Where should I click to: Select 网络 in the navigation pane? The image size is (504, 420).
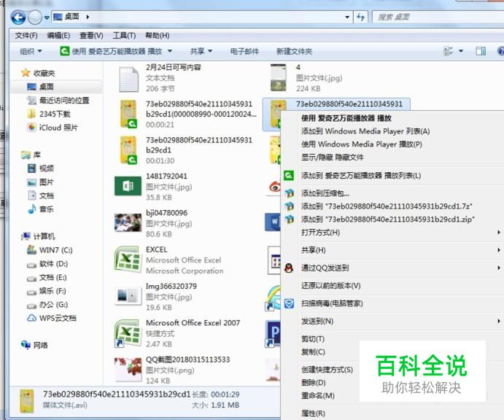tap(34, 345)
